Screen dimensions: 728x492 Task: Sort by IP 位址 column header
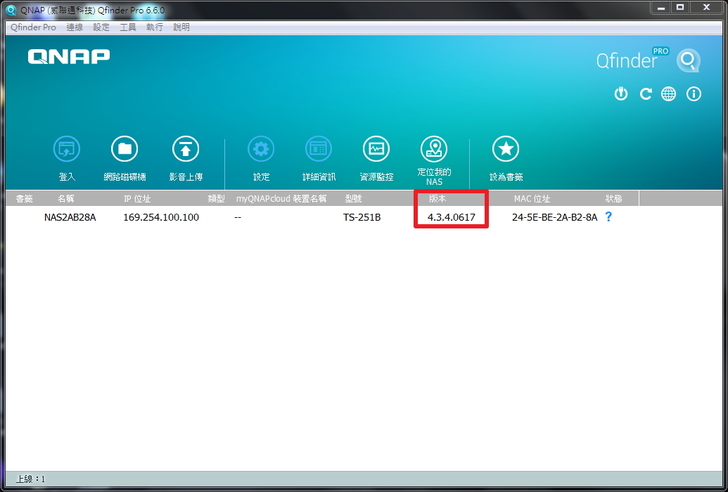[137, 199]
